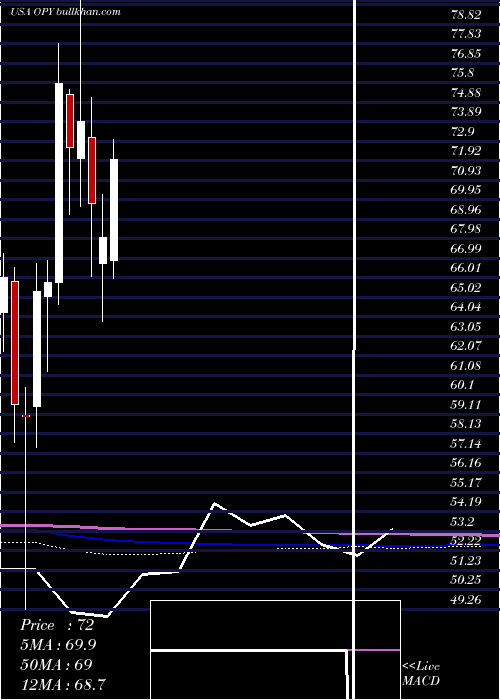Click the '50MA : 69' readout
500x700 pixels.
(56, 664)
